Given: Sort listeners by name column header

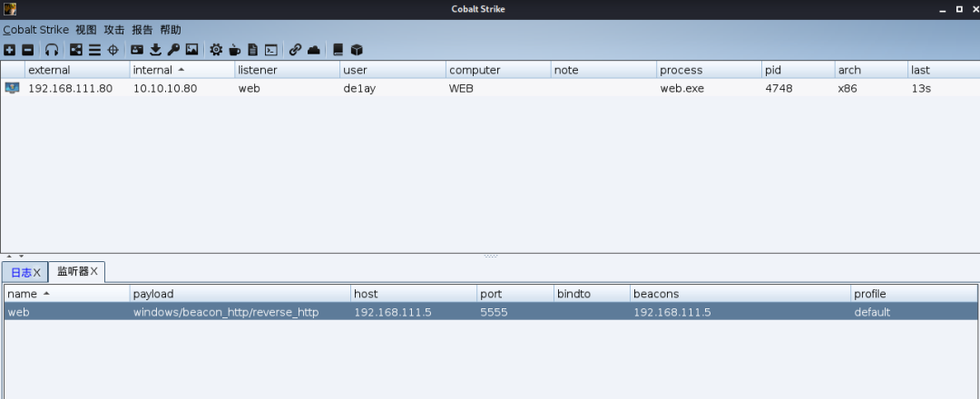Looking at the screenshot, I should [x=67, y=294].
